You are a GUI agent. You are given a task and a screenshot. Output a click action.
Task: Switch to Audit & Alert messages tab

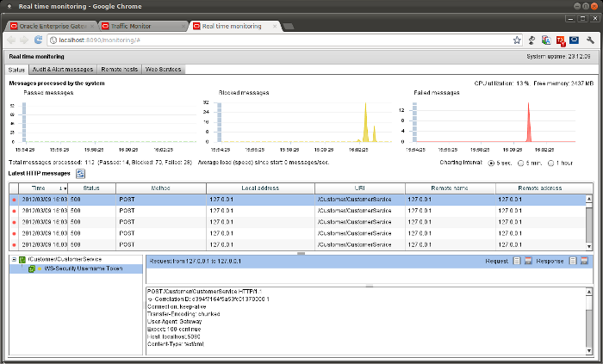click(x=62, y=69)
